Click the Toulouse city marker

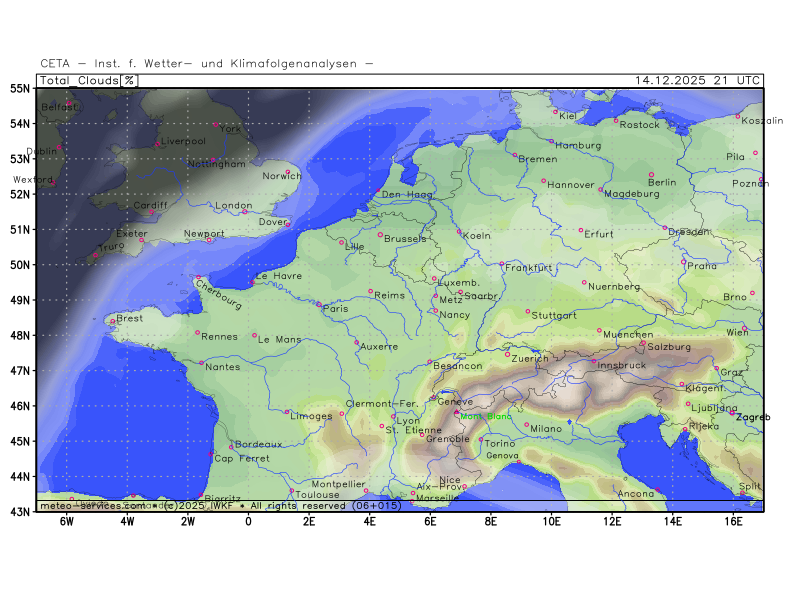tap(291, 490)
